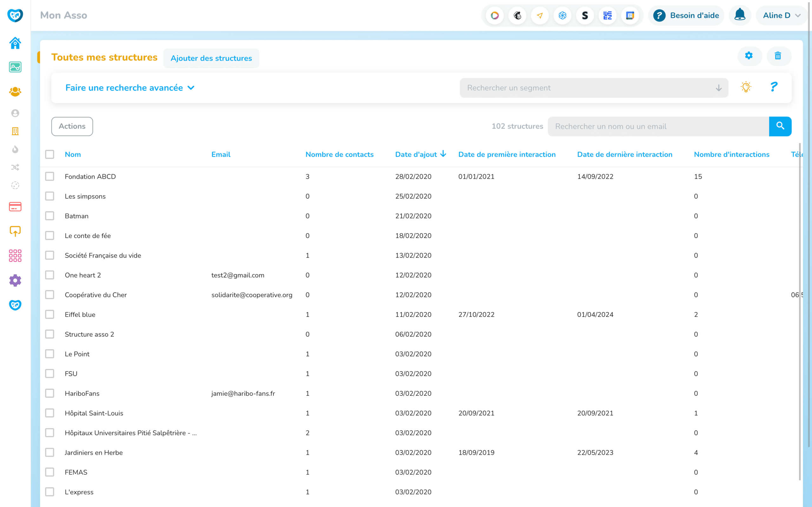
Task: Check the Fondation ABCD row checkbox
Action: point(50,176)
